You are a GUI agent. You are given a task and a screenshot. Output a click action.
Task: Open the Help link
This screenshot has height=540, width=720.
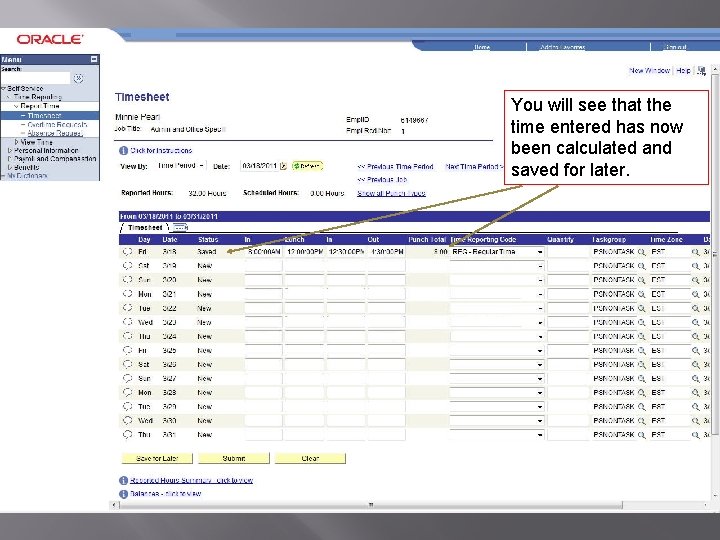coord(683,71)
